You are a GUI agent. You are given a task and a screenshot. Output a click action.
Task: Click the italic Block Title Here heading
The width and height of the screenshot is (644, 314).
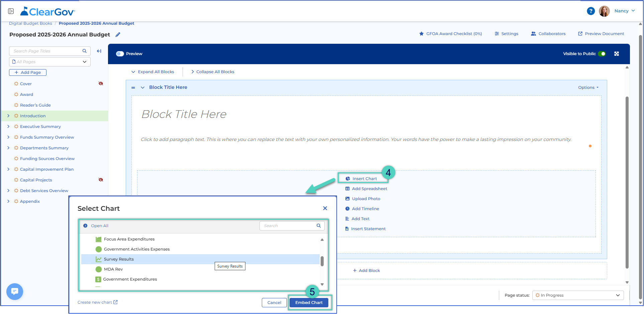(x=184, y=114)
